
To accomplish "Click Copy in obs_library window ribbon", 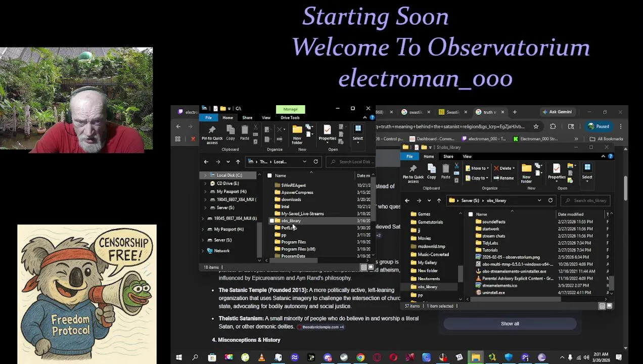I will point(431,172).
